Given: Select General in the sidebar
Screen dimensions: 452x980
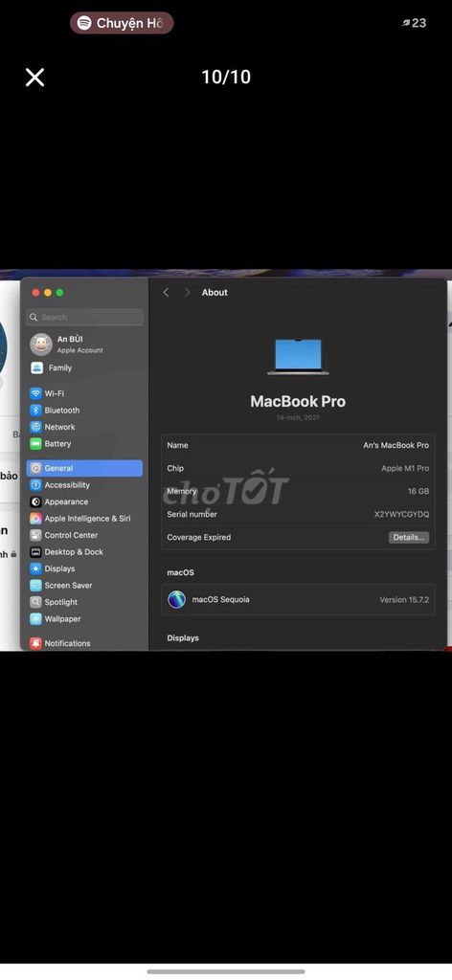Looking at the screenshot, I should 84,468.
